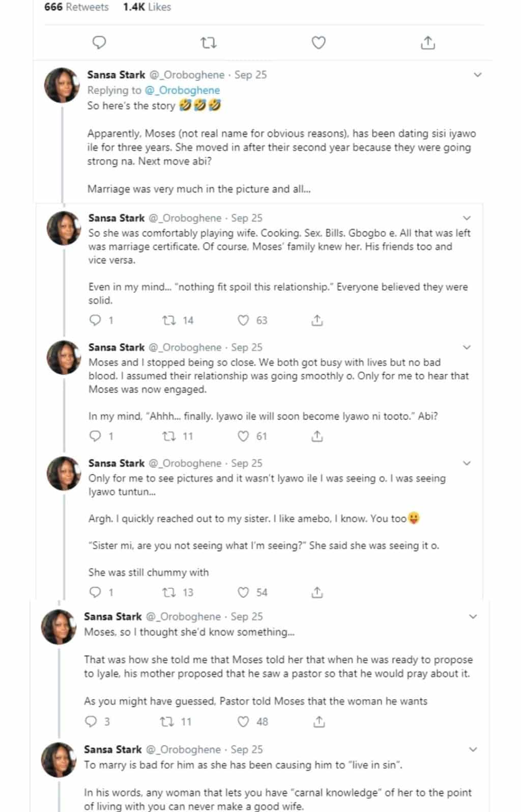Share the tweet that has 54 likes

[317, 592]
